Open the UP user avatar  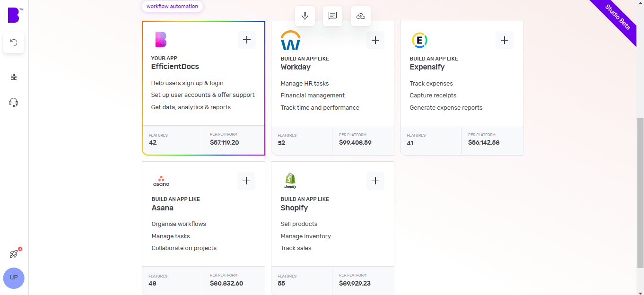click(14, 278)
